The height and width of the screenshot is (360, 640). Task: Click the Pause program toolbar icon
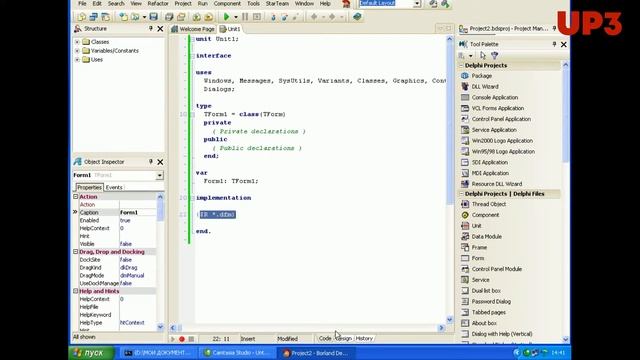coord(245,17)
